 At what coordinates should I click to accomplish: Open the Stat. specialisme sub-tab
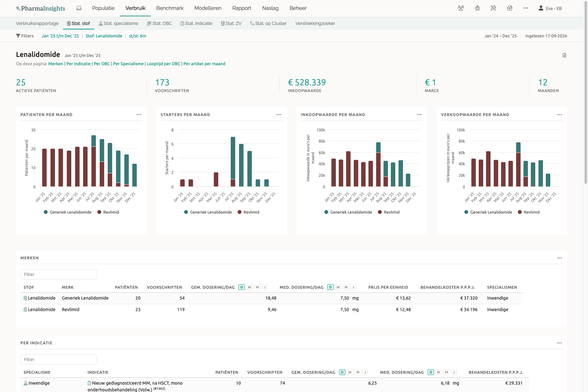tap(119, 23)
